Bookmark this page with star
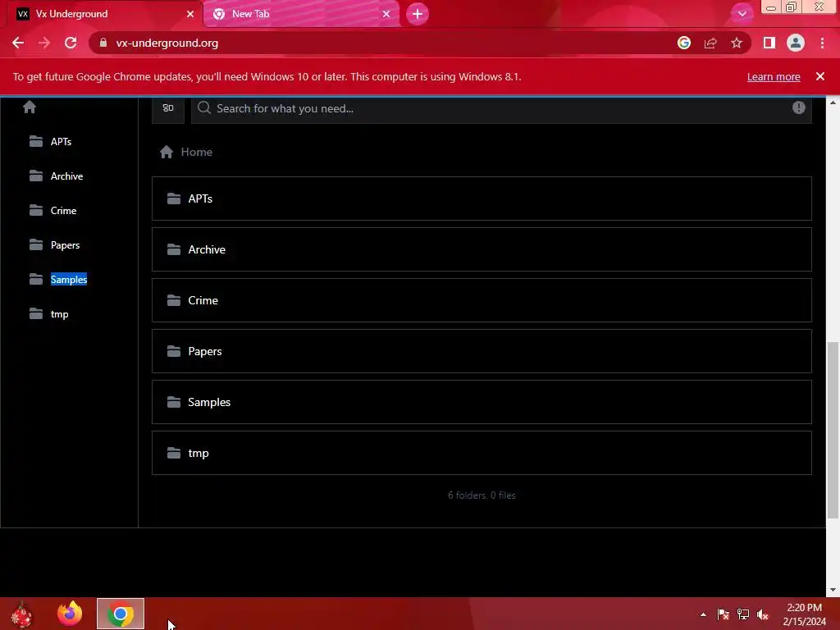The image size is (840, 630). point(737,43)
